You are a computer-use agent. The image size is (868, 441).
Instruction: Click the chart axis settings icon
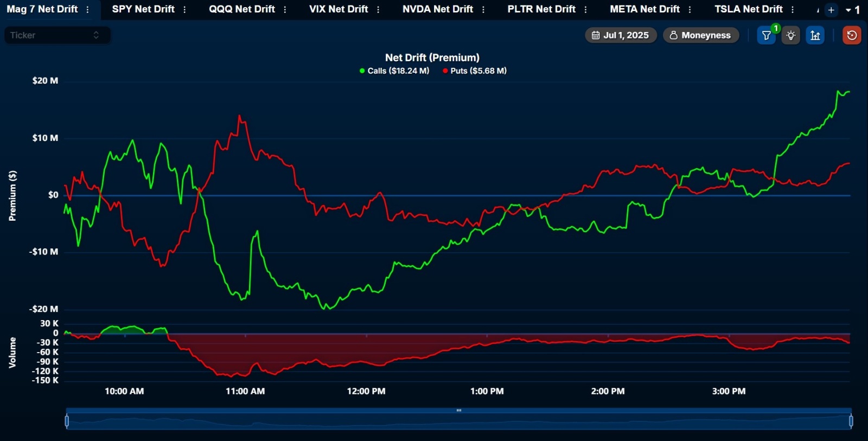tap(815, 35)
